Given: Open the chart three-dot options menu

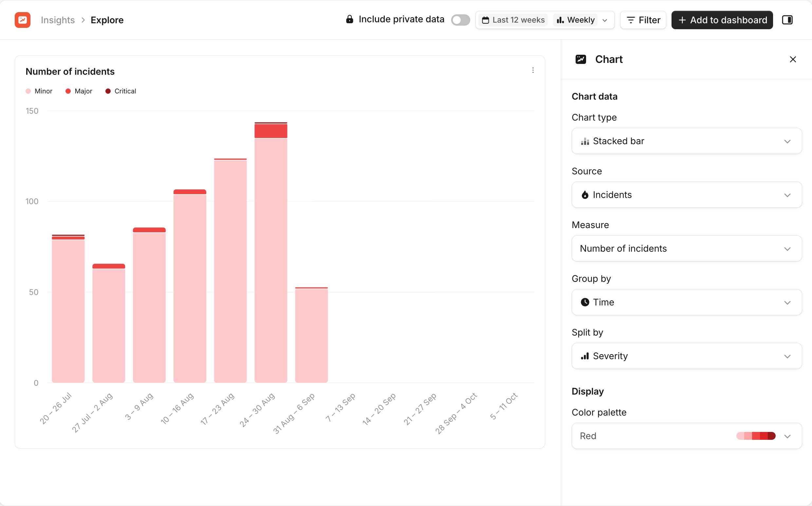Looking at the screenshot, I should pyautogui.click(x=533, y=70).
